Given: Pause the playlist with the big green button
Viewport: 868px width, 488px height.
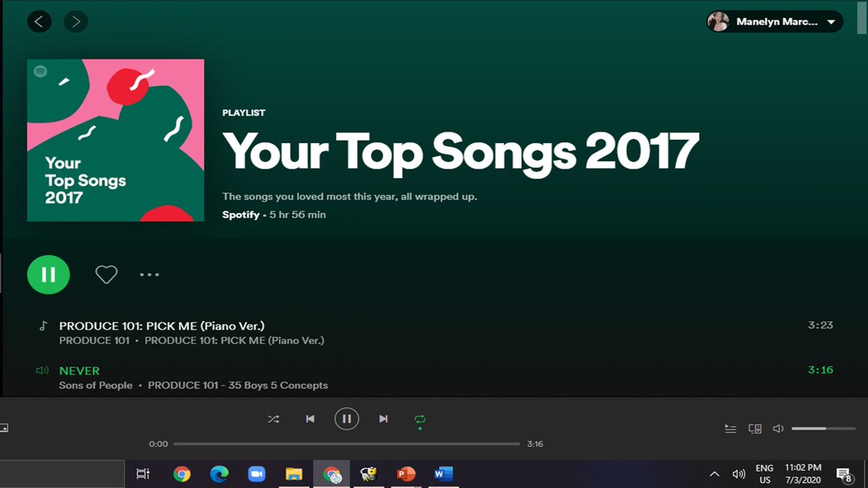Looking at the screenshot, I should tap(48, 275).
